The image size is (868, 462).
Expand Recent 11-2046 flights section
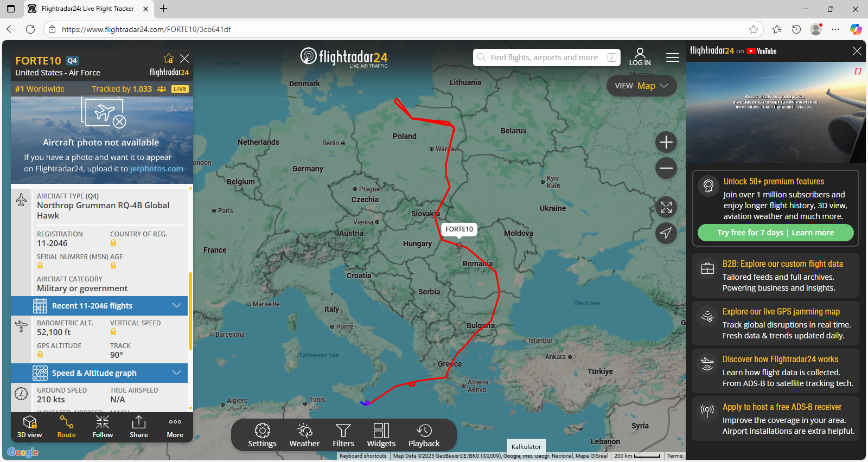pyautogui.click(x=99, y=306)
